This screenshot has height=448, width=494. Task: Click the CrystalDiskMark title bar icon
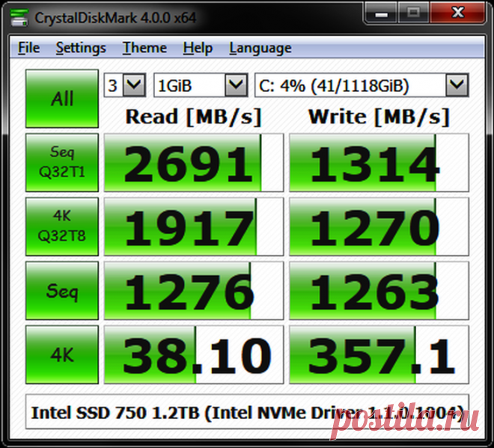click(x=19, y=18)
